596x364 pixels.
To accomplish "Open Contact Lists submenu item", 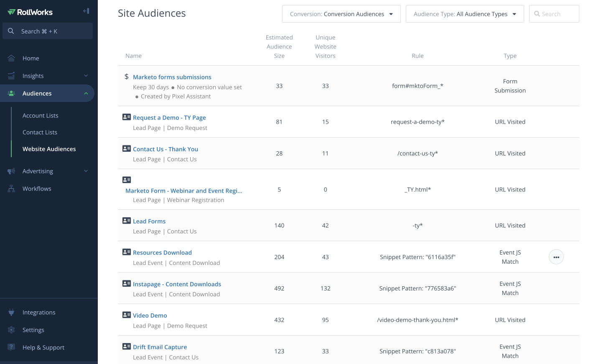I will coord(40,132).
